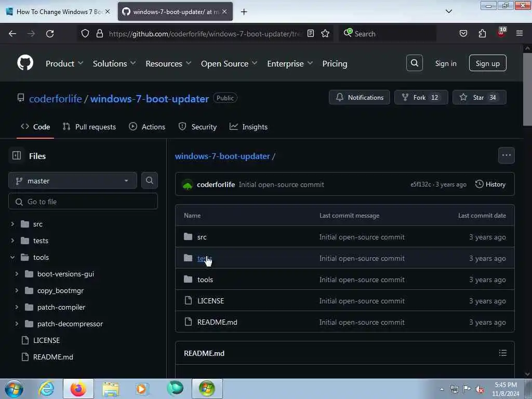This screenshot has width=532, height=399.
Task: Click the Firefox Search box
Action: coord(388,34)
